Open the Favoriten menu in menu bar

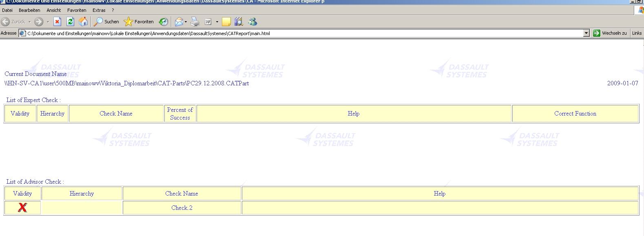click(x=77, y=10)
